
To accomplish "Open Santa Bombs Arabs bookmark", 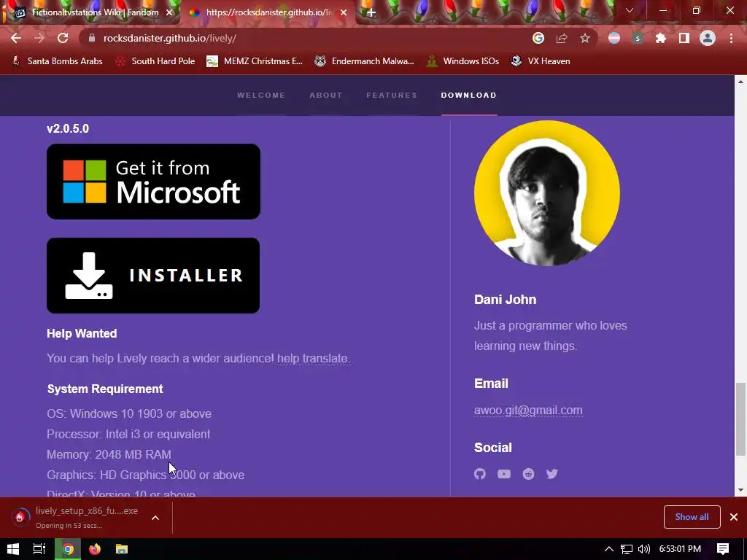I will coord(57,61).
